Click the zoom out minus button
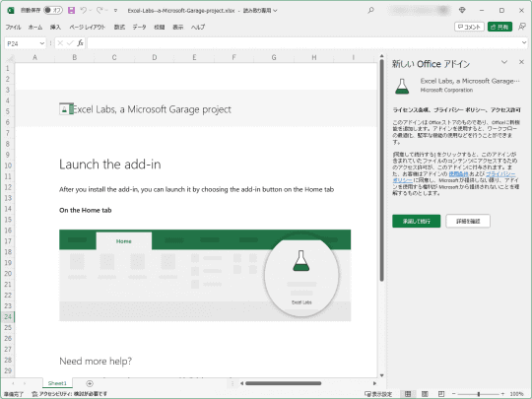 tap(453, 394)
